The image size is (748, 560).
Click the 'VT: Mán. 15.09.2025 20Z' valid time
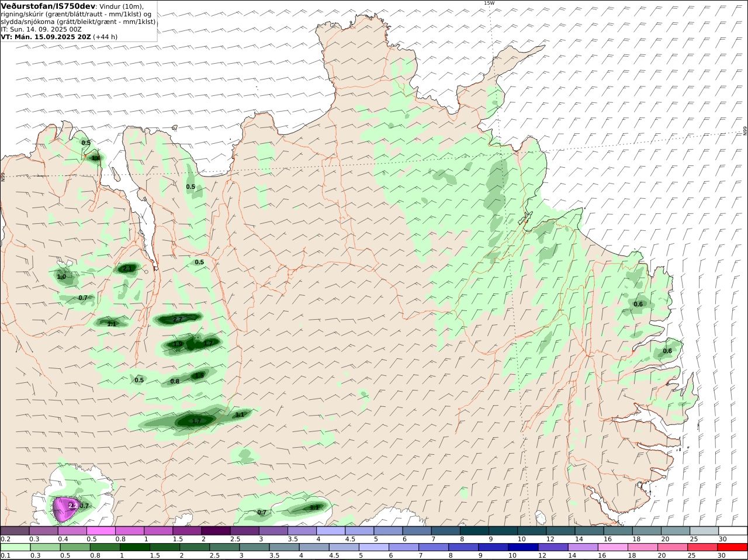pos(46,36)
